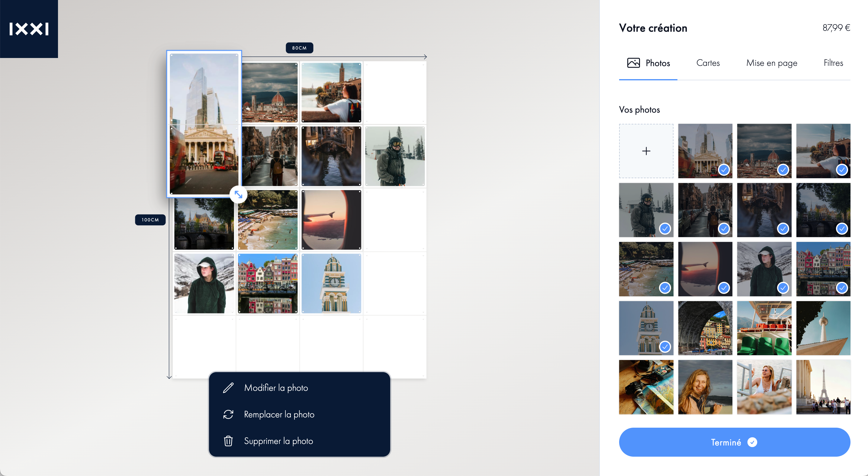Image resolution: width=868 pixels, height=476 pixels.
Task: Click the blue resize arrow handle on selected photo
Action: click(x=239, y=195)
